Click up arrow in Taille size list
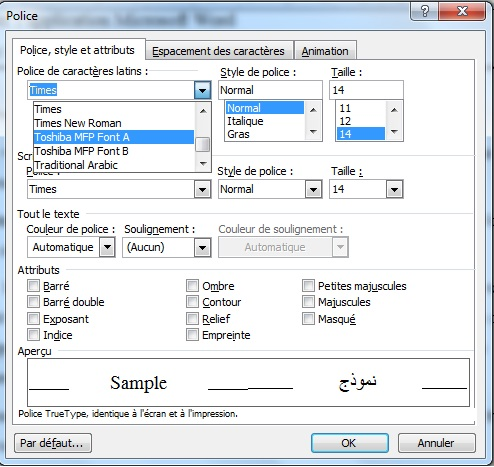This screenshot has height=467, width=494. click(x=394, y=110)
